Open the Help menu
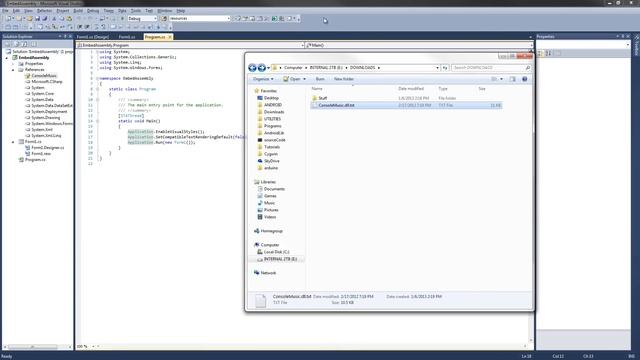Viewport: 640px width, 360px height. 181,11
